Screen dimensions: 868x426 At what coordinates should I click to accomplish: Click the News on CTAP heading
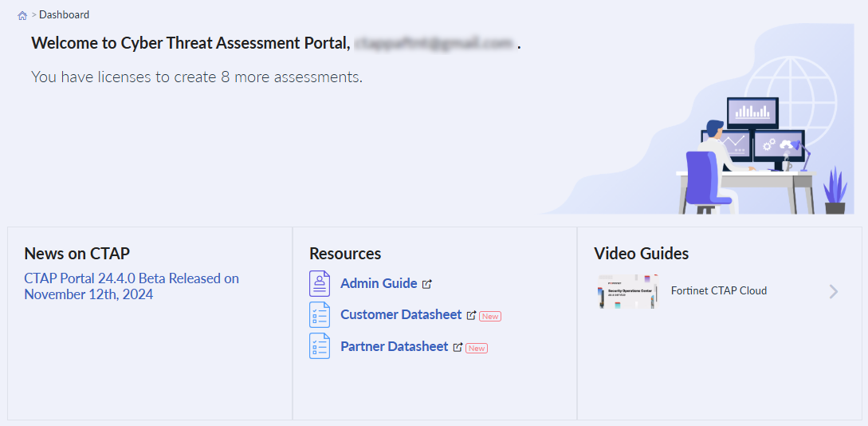point(77,254)
